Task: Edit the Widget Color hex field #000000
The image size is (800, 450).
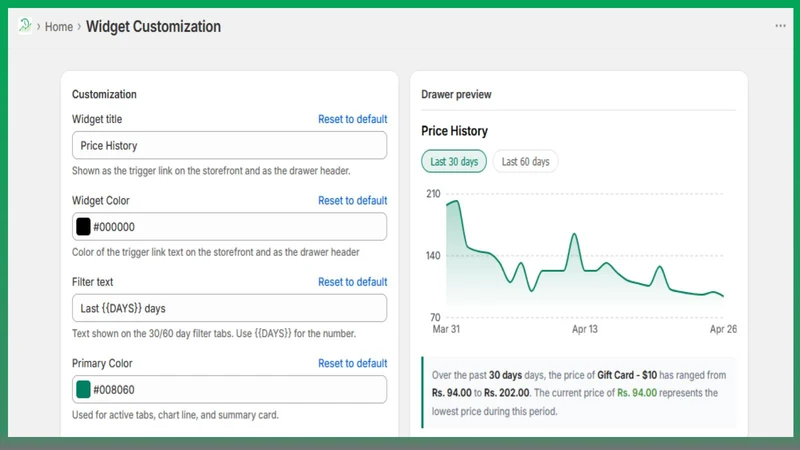Action: coord(229,227)
